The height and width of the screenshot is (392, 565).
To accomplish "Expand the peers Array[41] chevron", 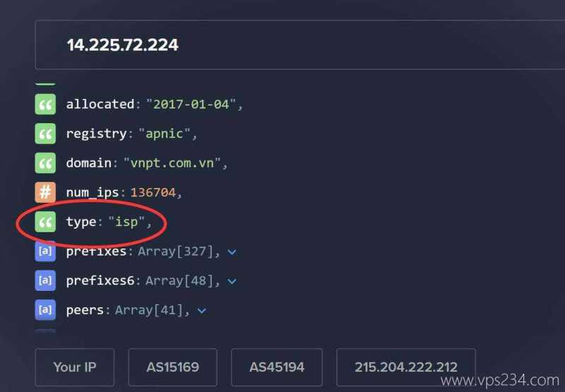I will [202, 311].
